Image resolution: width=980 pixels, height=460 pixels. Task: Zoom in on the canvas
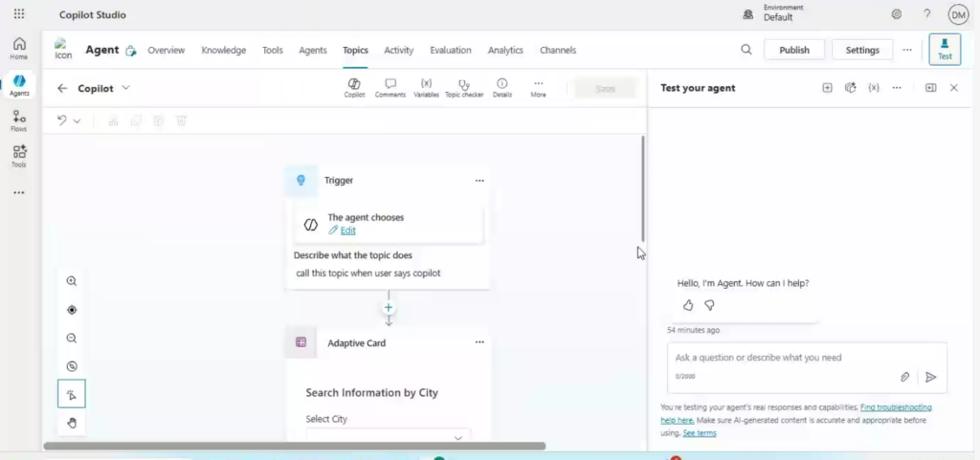[x=72, y=281]
